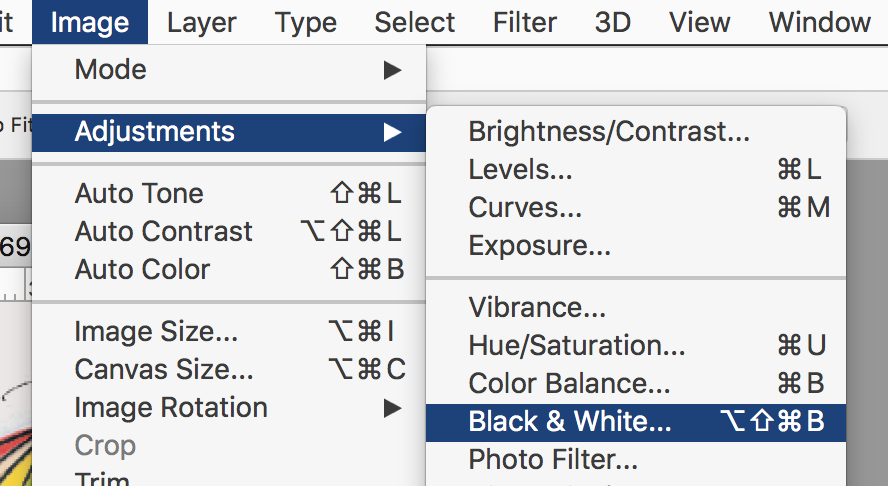888x486 pixels.
Task: Open the 3D menu
Action: [x=613, y=22]
